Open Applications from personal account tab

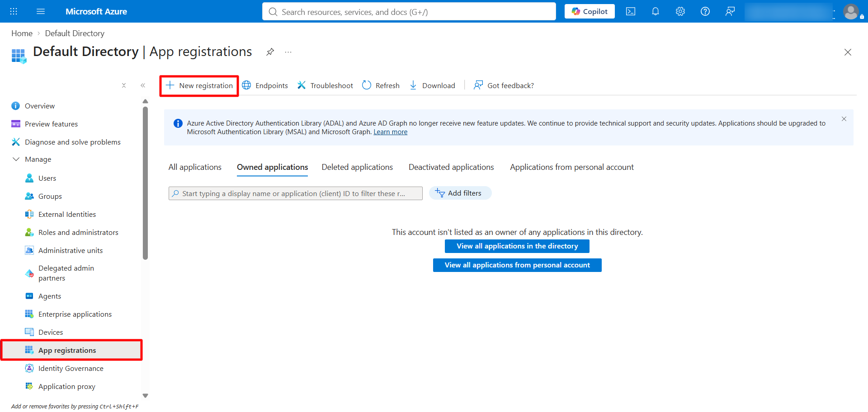coord(572,167)
